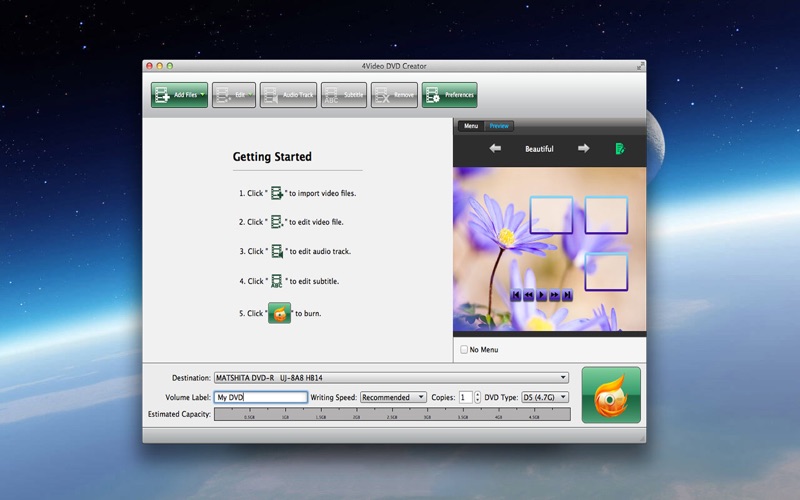Click the subtitle icon in step 4
Viewport: 800px width, 500px height.
click(277, 281)
